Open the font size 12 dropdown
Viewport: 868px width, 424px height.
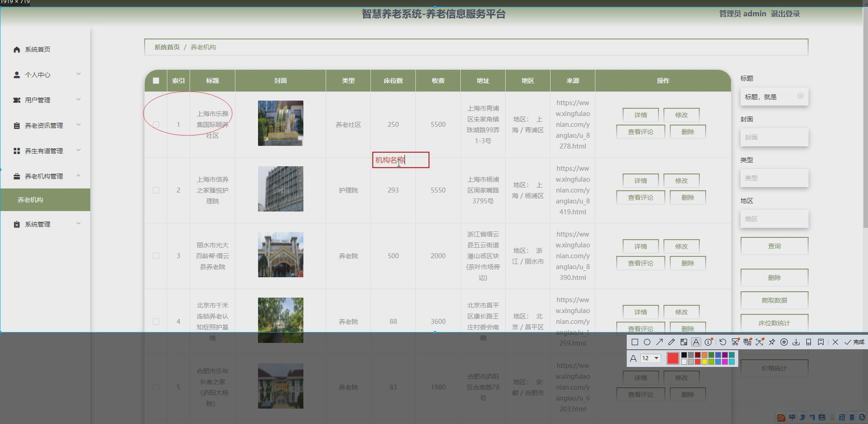pos(650,358)
